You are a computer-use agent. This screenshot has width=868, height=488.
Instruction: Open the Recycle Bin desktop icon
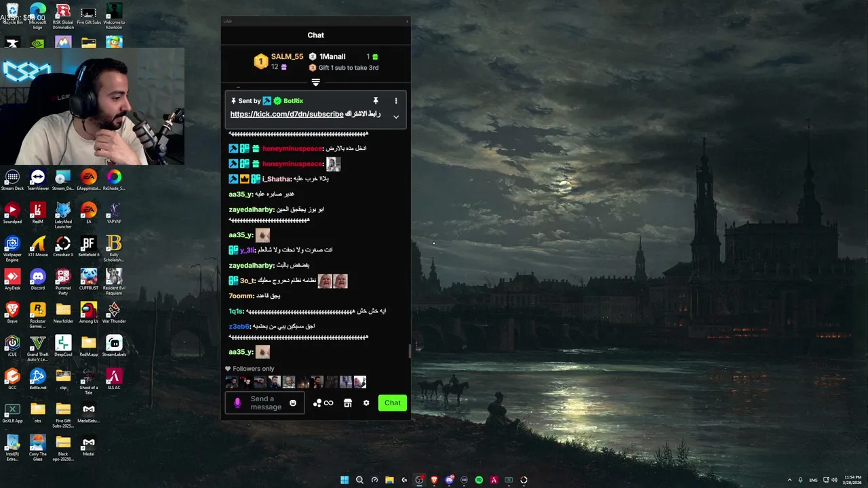coord(12,14)
